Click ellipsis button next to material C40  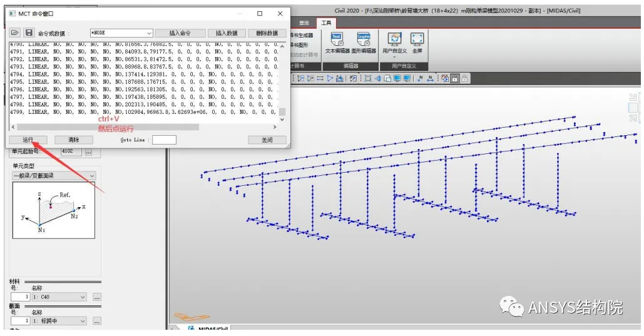click(x=97, y=297)
